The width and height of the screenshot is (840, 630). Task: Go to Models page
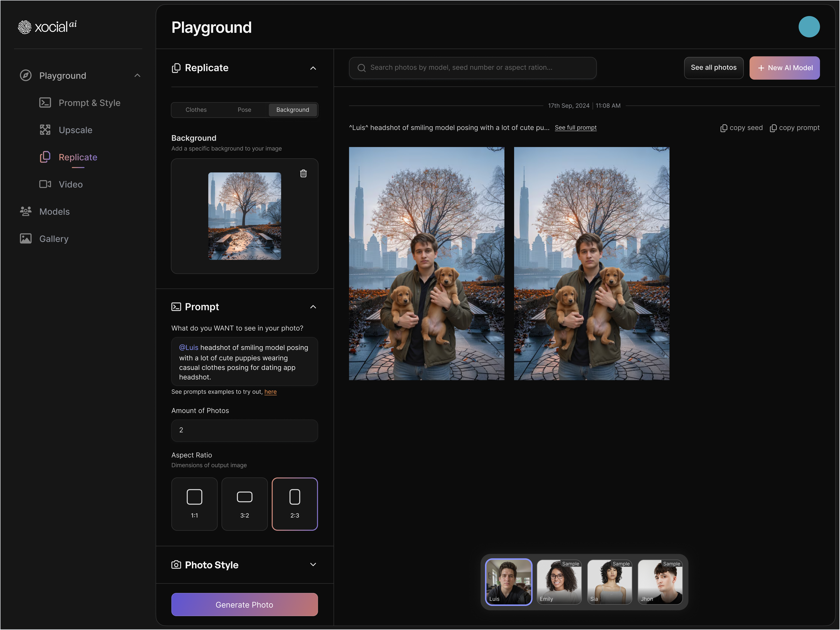(45, 212)
